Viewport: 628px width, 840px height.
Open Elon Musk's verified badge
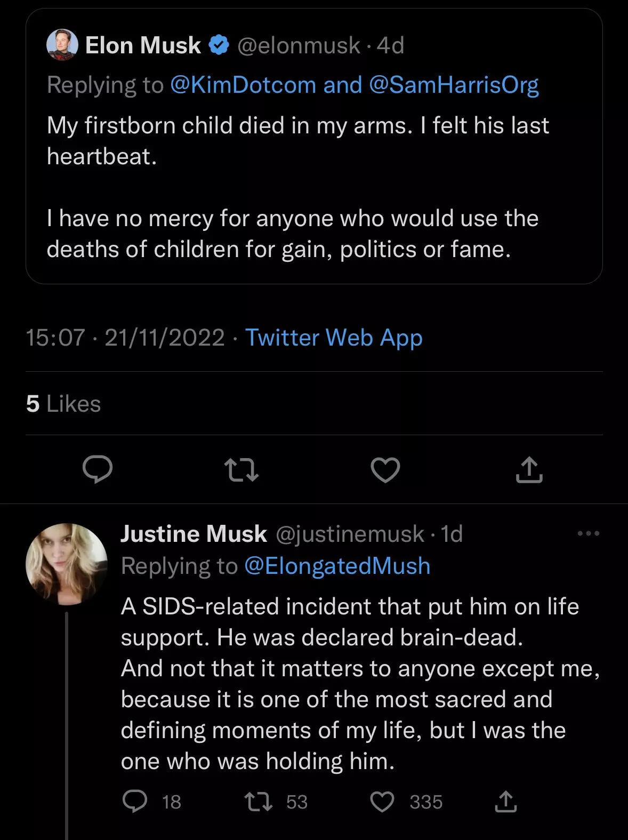(x=218, y=45)
